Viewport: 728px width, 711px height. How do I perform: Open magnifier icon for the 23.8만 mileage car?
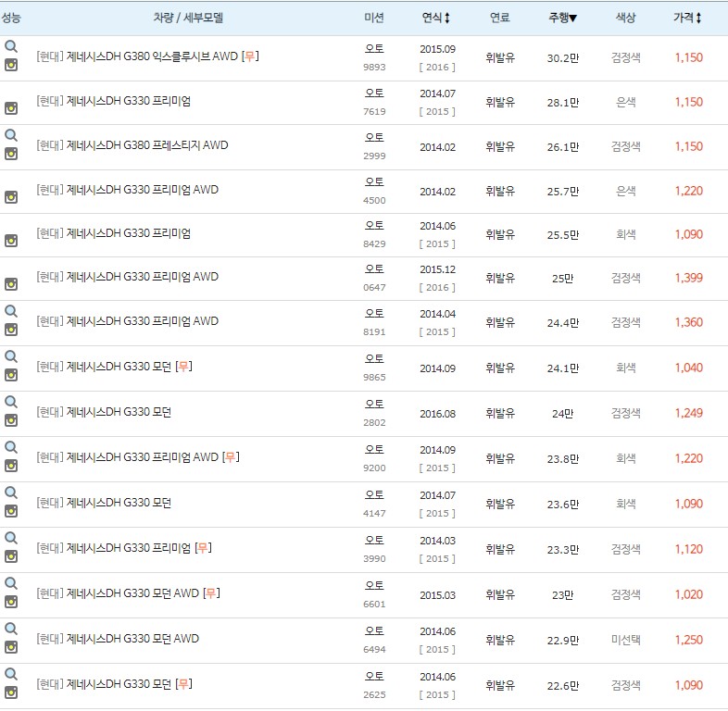point(11,447)
